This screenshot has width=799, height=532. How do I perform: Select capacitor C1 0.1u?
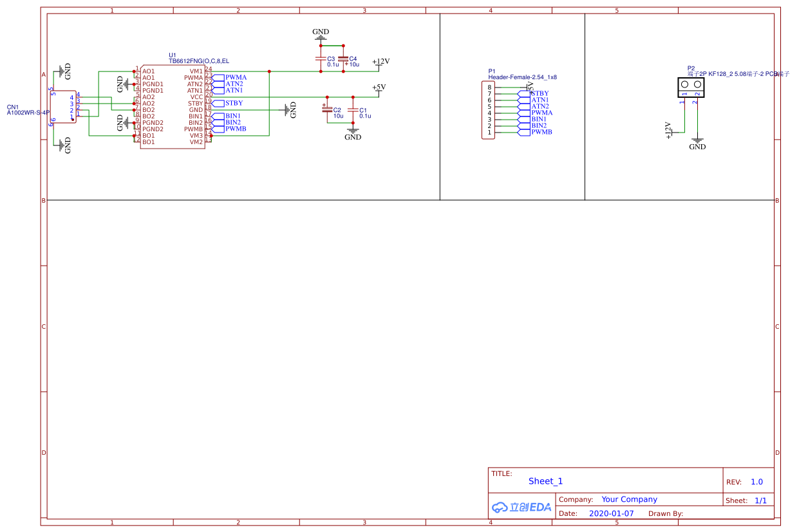click(352, 110)
